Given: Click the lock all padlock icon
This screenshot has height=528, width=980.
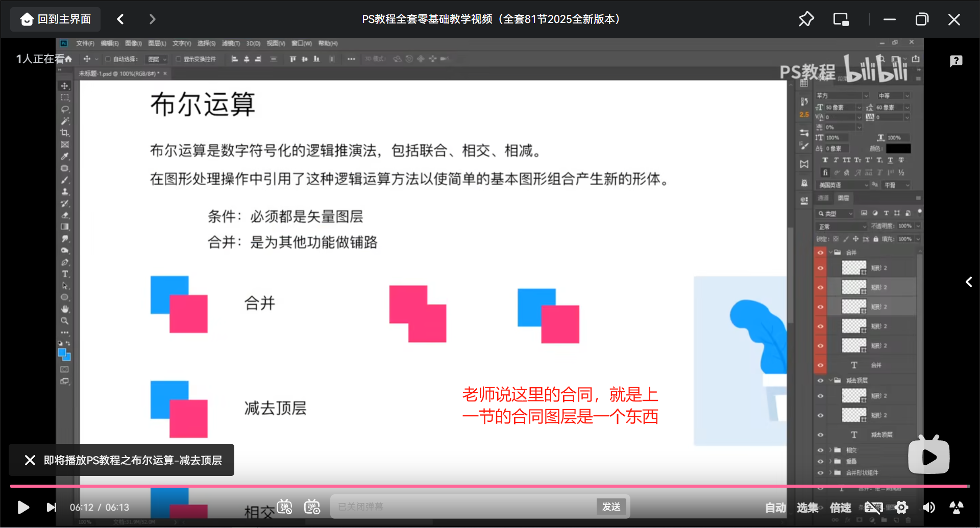Looking at the screenshot, I should (x=876, y=239).
